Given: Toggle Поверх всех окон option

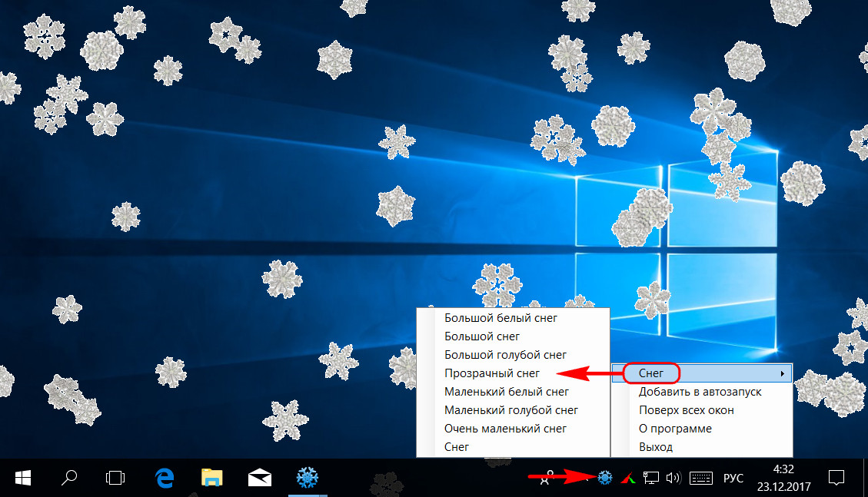Looking at the screenshot, I should [x=686, y=410].
